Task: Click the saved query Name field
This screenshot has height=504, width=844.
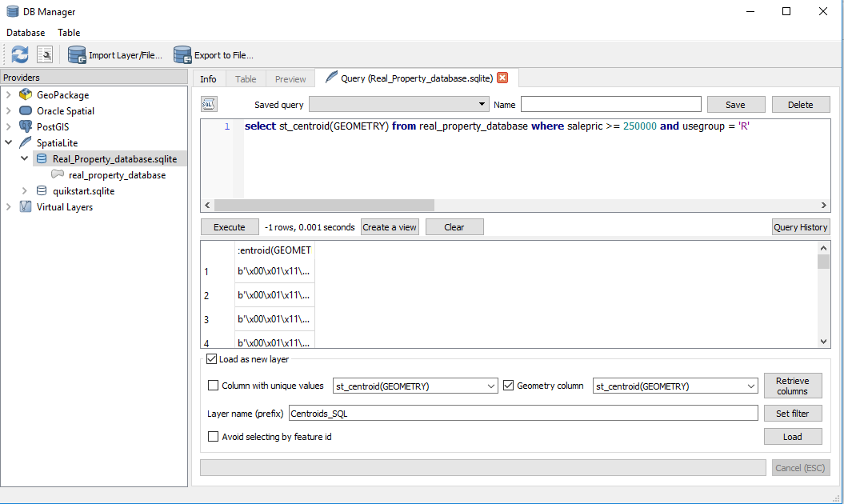Action: pyautogui.click(x=611, y=105)
